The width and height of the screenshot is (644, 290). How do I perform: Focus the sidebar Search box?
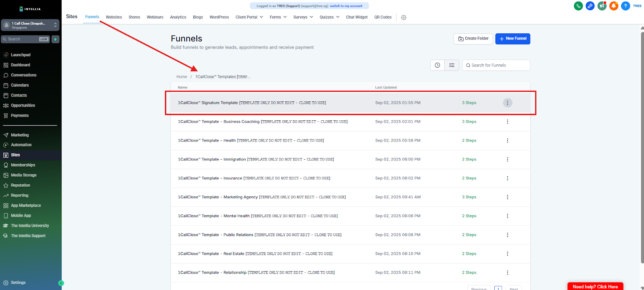26,39
